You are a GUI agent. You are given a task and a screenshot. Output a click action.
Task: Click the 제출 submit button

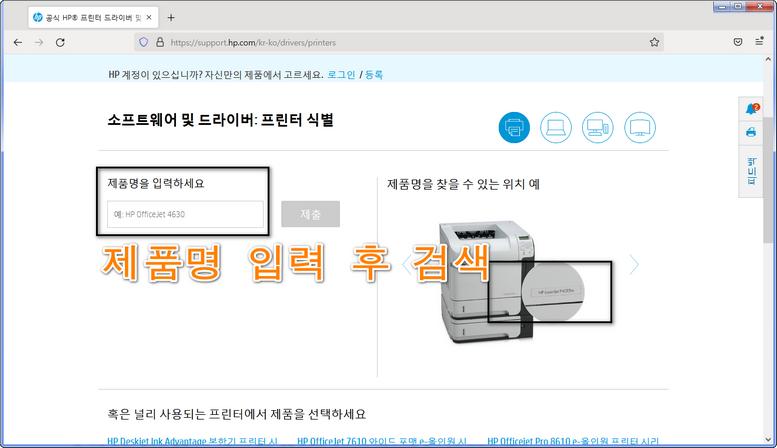pyautogui.click(x=310, y=214)
